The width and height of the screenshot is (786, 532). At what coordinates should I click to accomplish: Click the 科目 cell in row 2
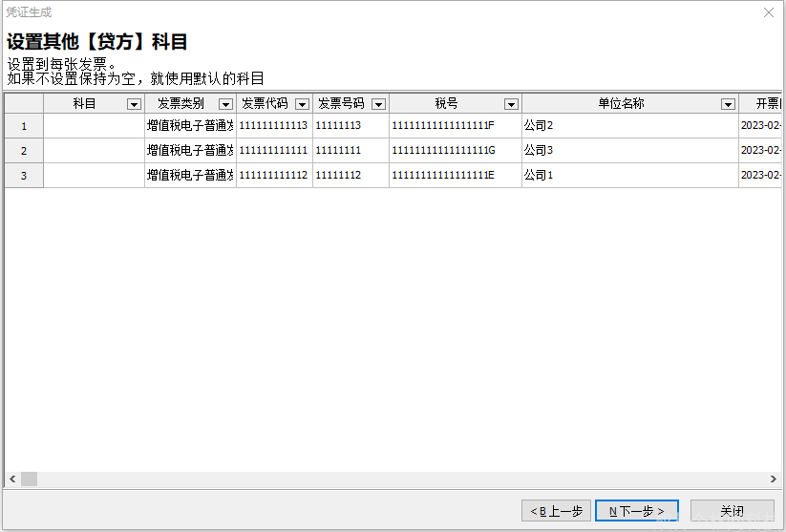(94, 151)
